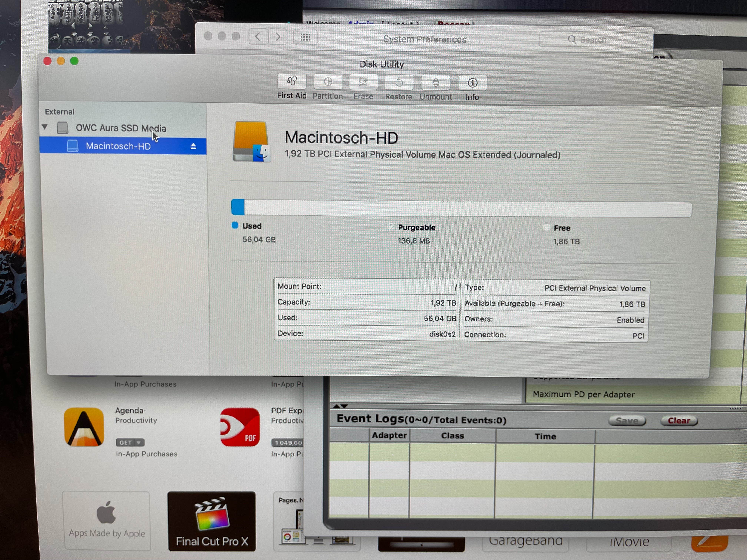Click the System Preferences Search field
The height and width of the screenshot is (560, 747).
(x=593, y=40)
